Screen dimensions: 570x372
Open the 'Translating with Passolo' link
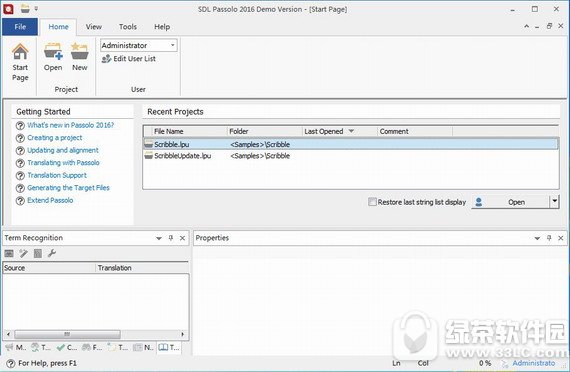pyautogui.click(x=63, y=163)
